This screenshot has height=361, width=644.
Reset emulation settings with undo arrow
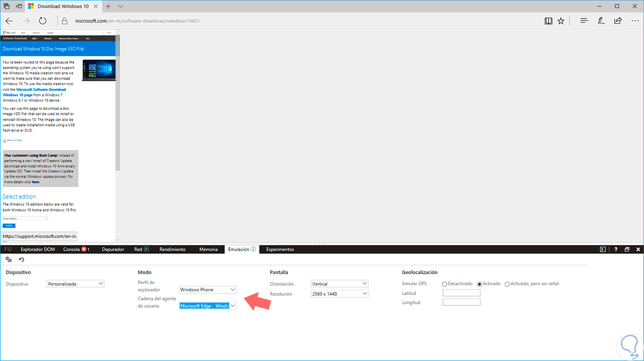pyautogui.click(x=22, y=259)
